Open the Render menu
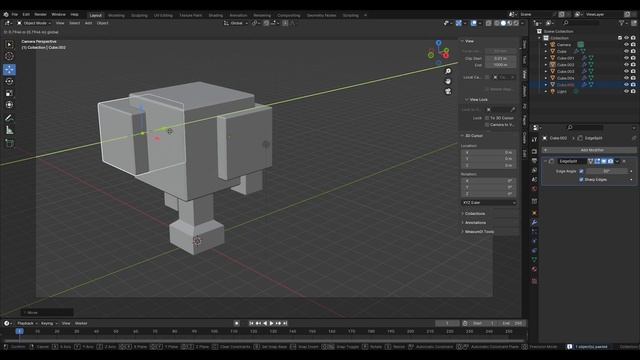 40,15
